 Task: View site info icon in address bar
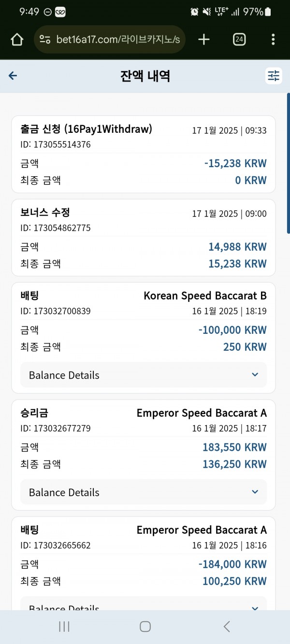pyautogui.click(x=45, y=40)
